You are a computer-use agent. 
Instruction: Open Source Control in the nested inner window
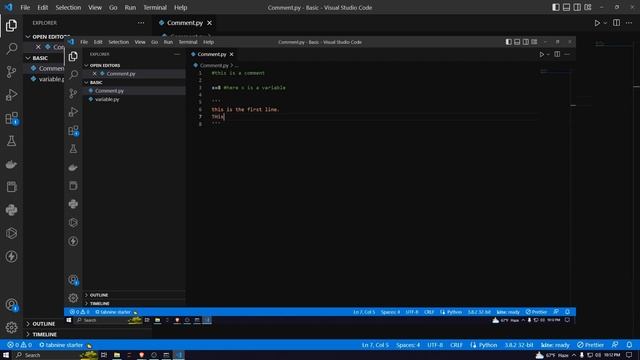(x=73, y=93)
